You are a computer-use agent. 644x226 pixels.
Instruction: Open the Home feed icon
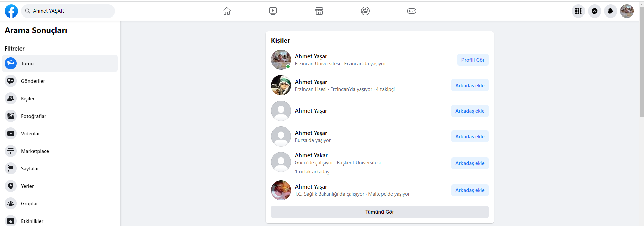click(x=227, y=11)
